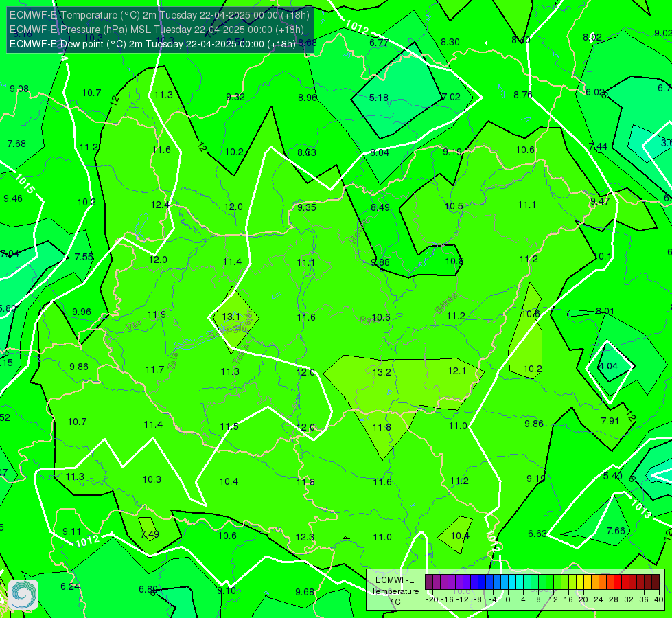This screenshot has height=618, width=672.
Task: Click the 12.3 temperature value
Action: (305, 538)
